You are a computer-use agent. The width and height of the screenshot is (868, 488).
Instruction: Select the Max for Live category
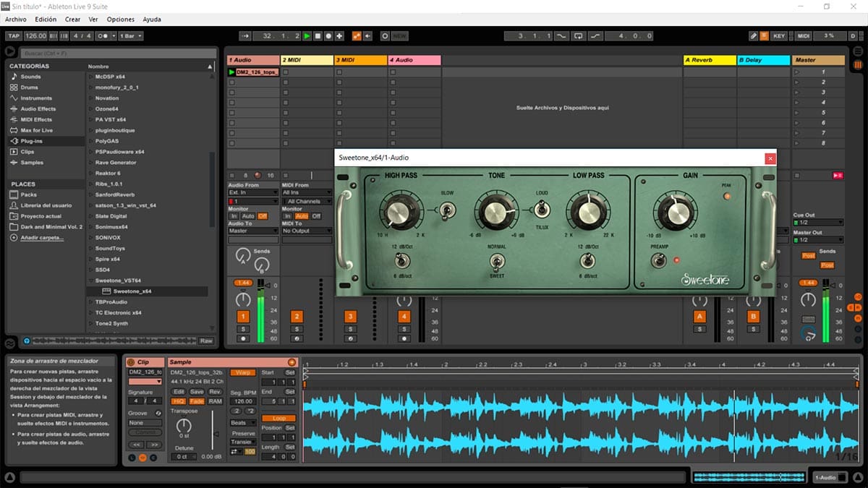tap(36, 131)
